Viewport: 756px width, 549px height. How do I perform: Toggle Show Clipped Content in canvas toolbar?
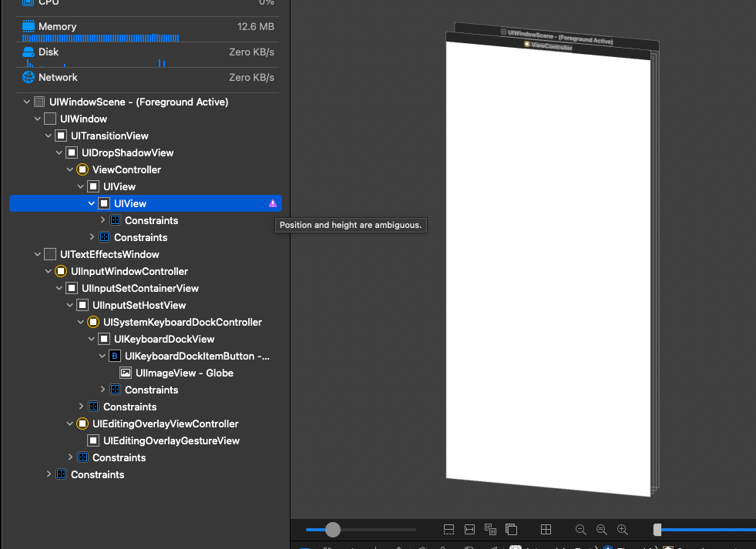[449, 530]
